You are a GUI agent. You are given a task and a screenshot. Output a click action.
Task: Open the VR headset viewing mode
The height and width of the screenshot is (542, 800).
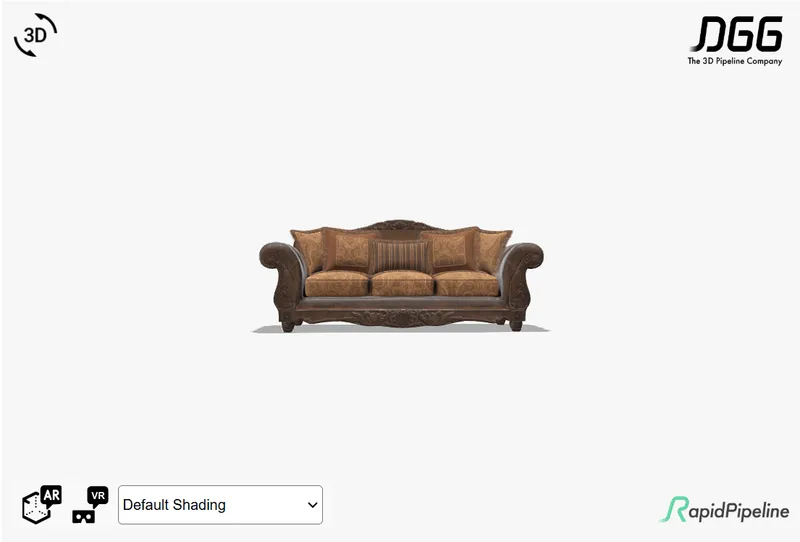coord(90,504)
